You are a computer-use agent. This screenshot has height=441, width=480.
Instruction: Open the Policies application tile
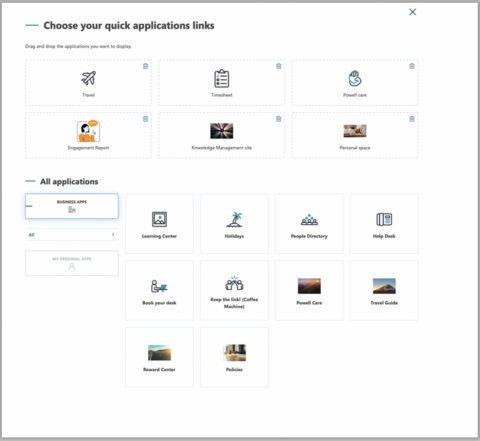[x=234, y=357]
